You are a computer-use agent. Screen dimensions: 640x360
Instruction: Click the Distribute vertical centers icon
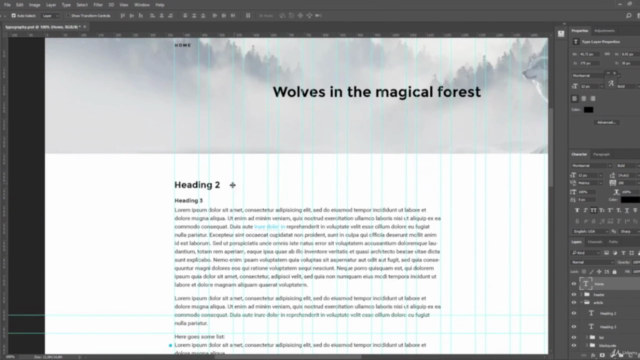[x=194, y=16]
